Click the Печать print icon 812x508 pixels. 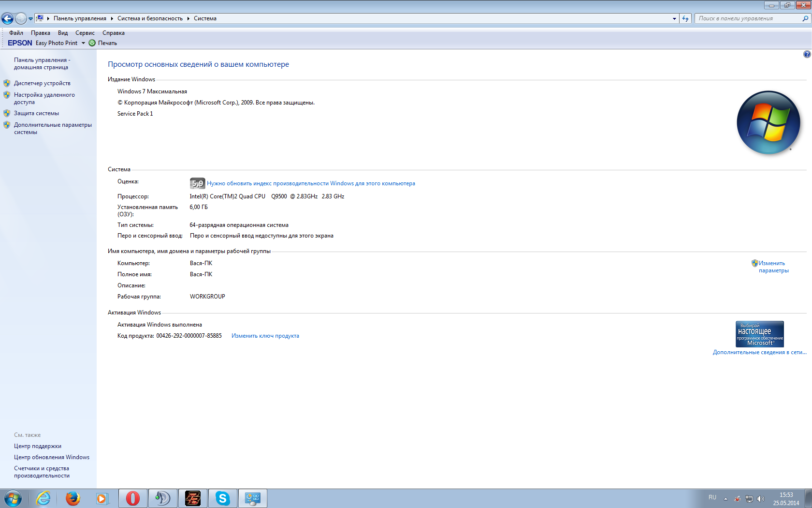point(92,43)
